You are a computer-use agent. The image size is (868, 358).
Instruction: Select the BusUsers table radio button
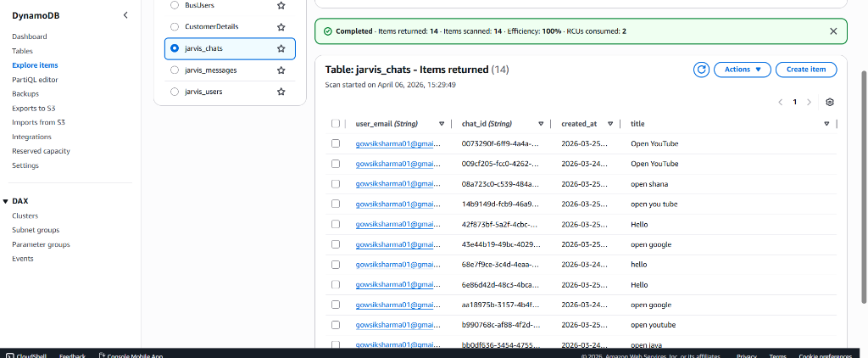[x=175, y=5]
